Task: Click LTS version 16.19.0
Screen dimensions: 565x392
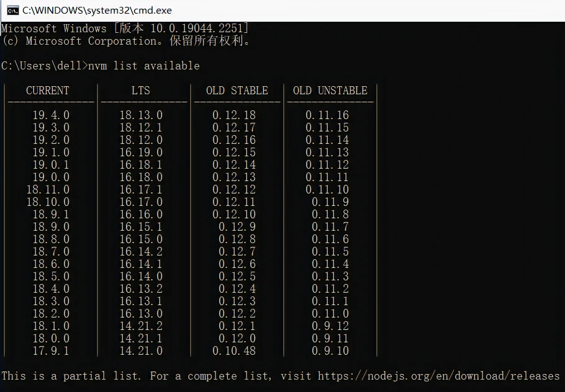Action: [x=141, y=153]
